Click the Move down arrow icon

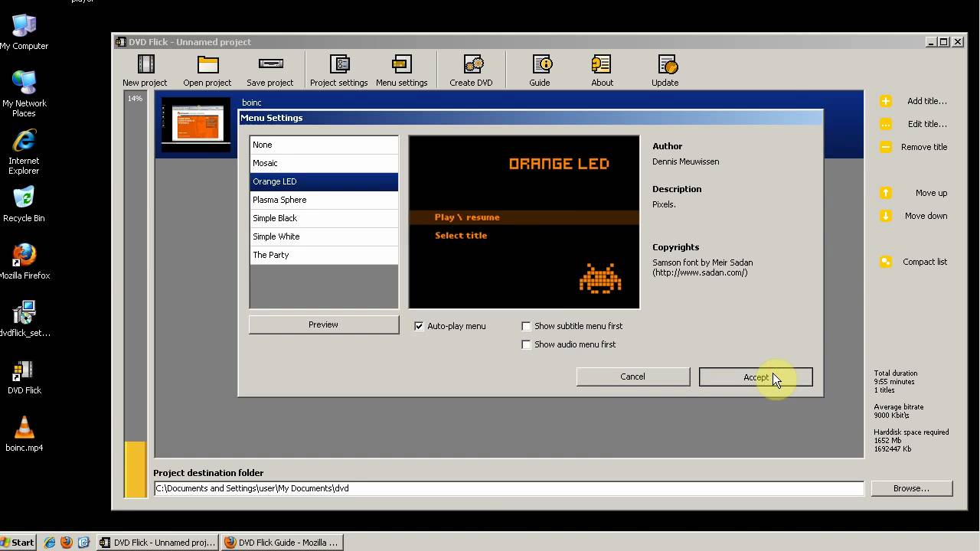coord(886,216)
